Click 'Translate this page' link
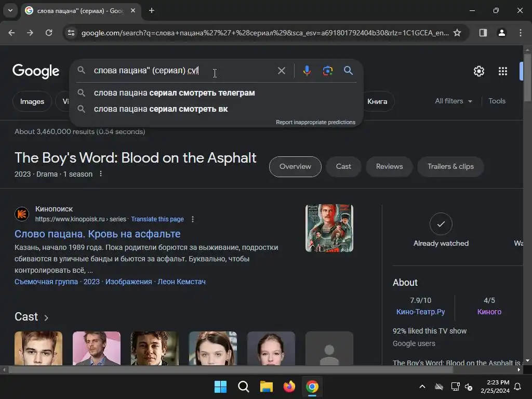Screen dimensions: 532x399 [x=157, y=219]
